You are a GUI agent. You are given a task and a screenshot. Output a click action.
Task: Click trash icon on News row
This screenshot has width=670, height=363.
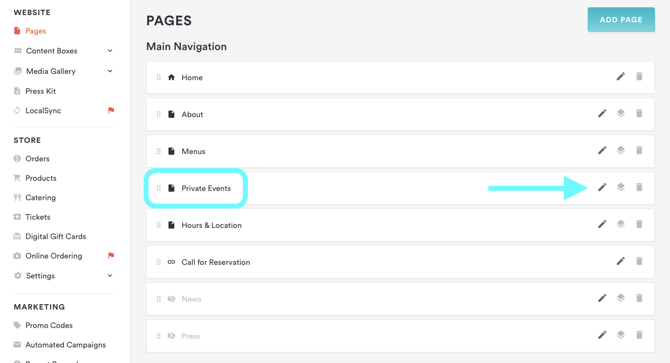(639, 298)
